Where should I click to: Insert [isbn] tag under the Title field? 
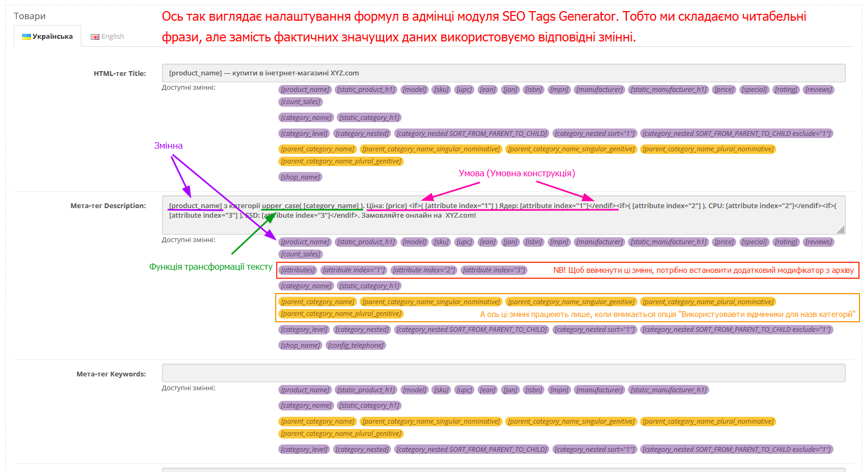[533, 90]
